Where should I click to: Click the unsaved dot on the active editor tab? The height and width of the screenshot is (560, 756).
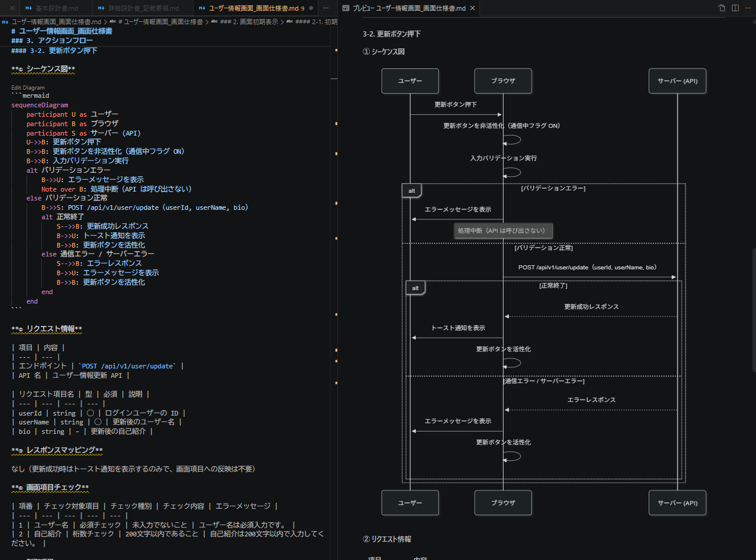click(x=310, y=8)
